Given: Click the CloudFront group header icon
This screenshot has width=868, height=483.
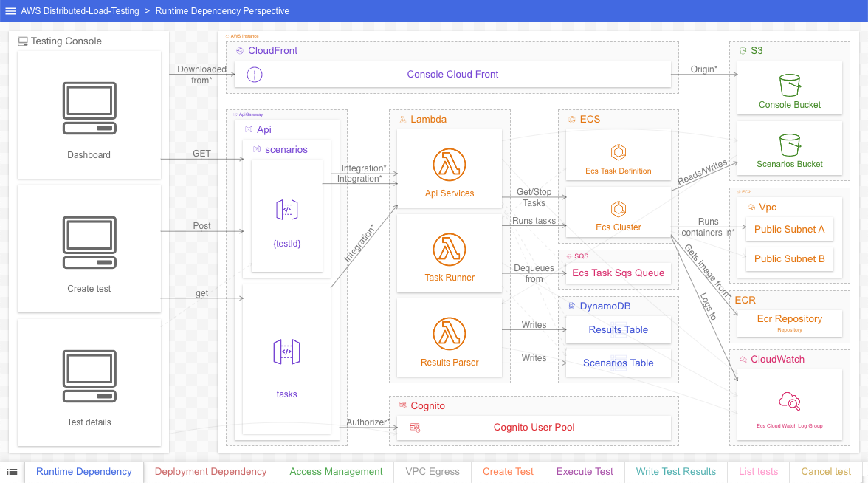Looking at the screenshot, I should [x=240, y=51].
